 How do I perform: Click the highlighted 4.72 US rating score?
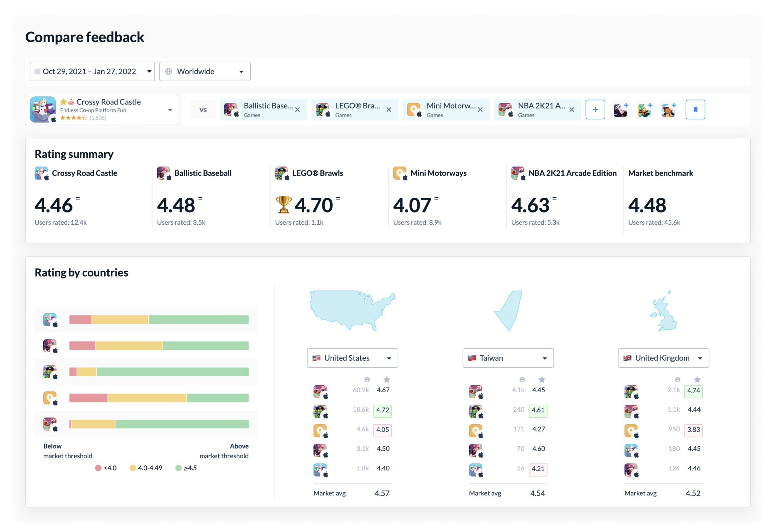[x=384, y=409]
